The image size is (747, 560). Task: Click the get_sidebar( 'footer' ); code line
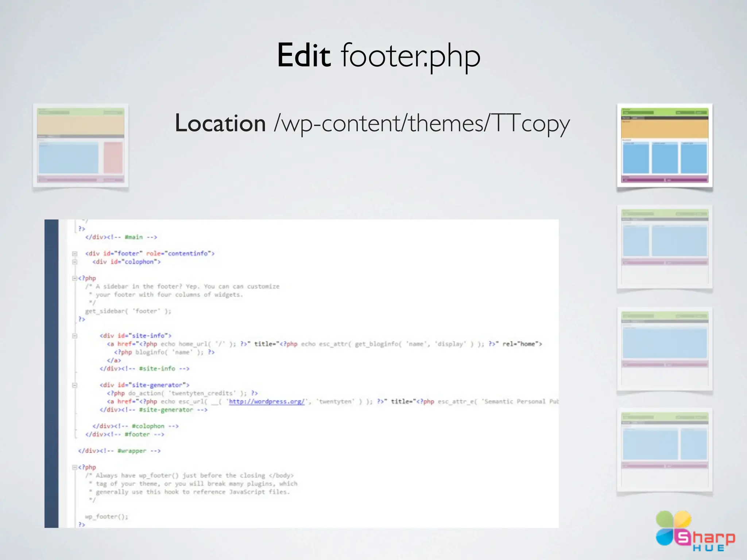click(128, 311)
